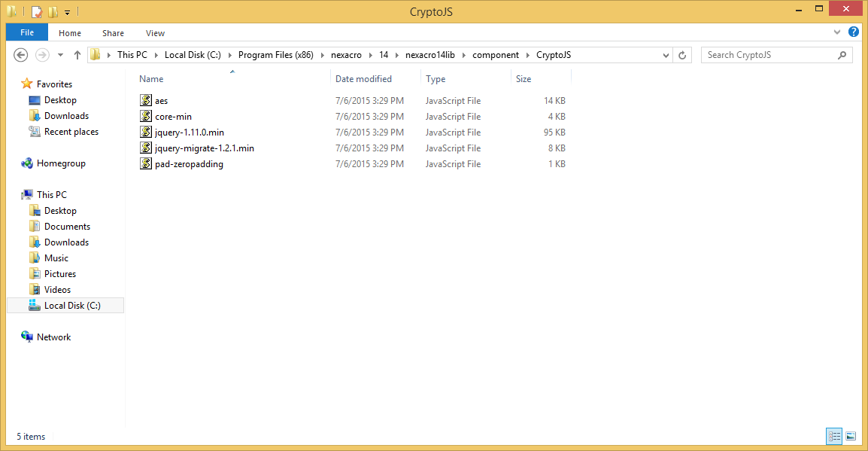Open recent locations dropdown beside Forward button

(x=60, y=55)
